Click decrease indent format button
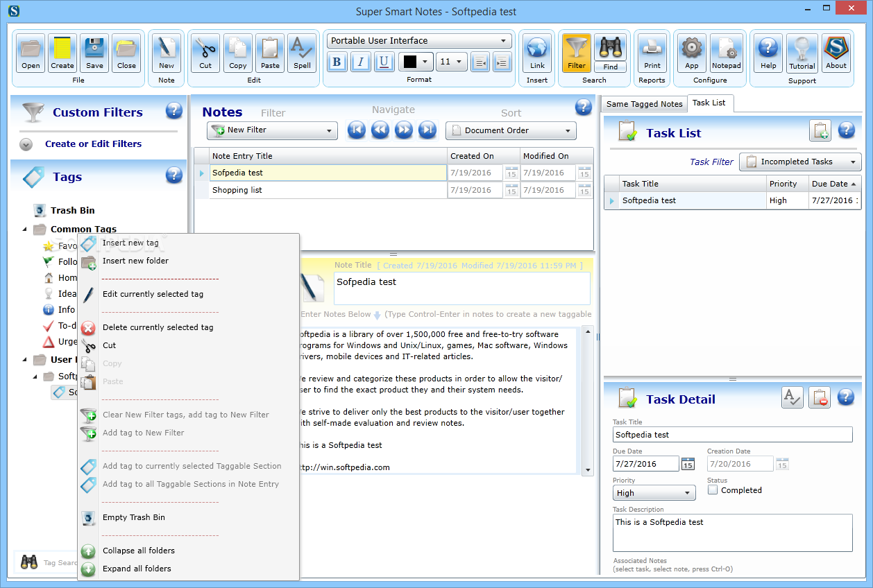Screen dimensions: 873x588 tap(480, 62)
